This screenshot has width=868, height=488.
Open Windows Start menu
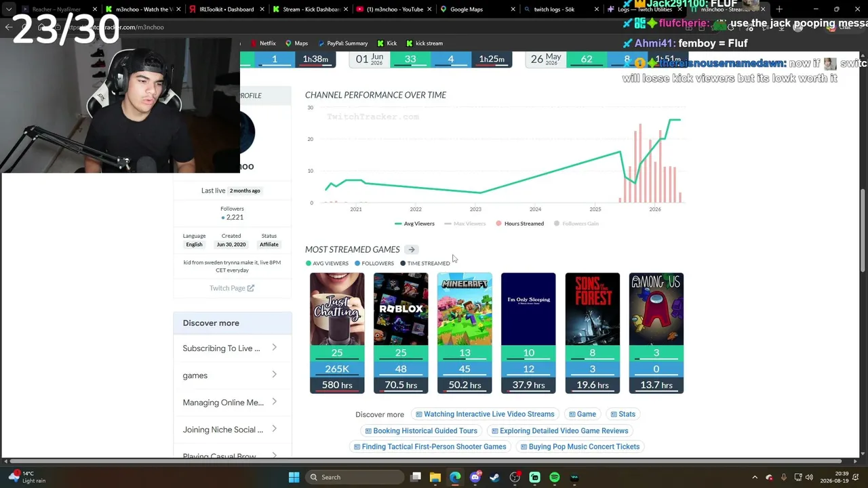pyautogui.click(x=294, y=477)
